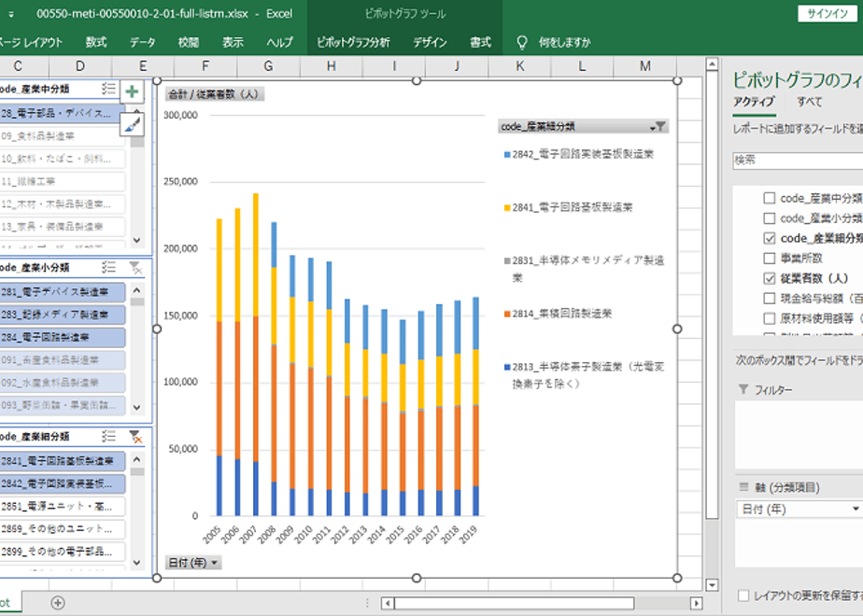Open the chart styles brush button

(x=132, y=125)
